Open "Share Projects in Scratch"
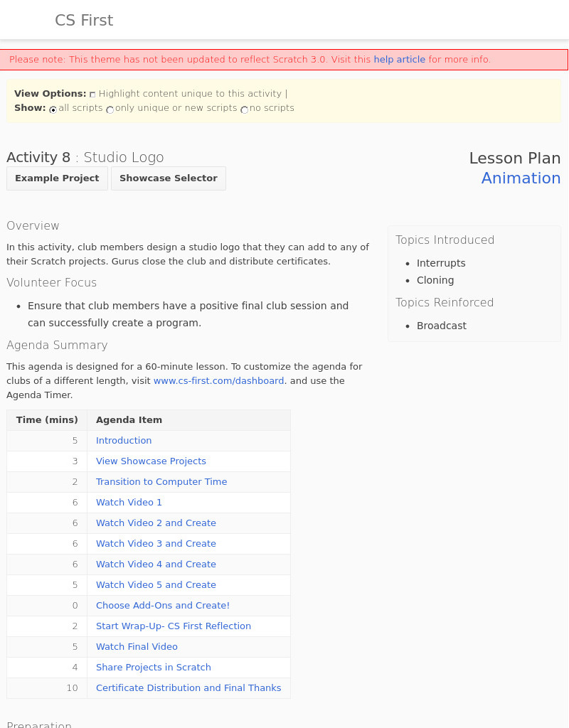Image resolution: width=569 pixels, height=728 pixels. [x=154, y=667]
